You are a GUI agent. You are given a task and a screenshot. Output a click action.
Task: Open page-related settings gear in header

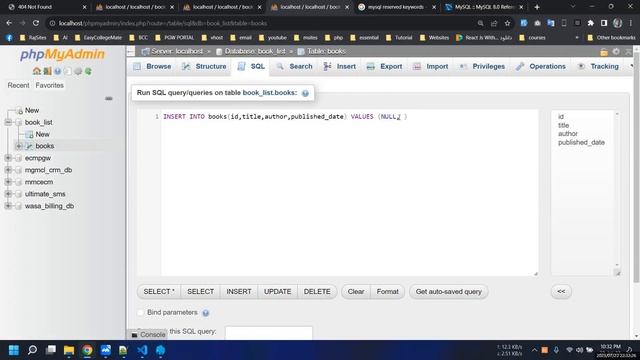(616, 51)
